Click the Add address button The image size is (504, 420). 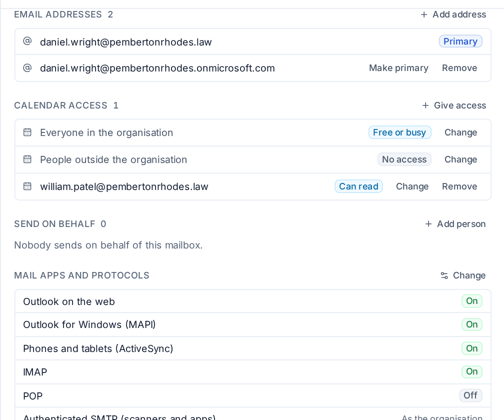453,14
